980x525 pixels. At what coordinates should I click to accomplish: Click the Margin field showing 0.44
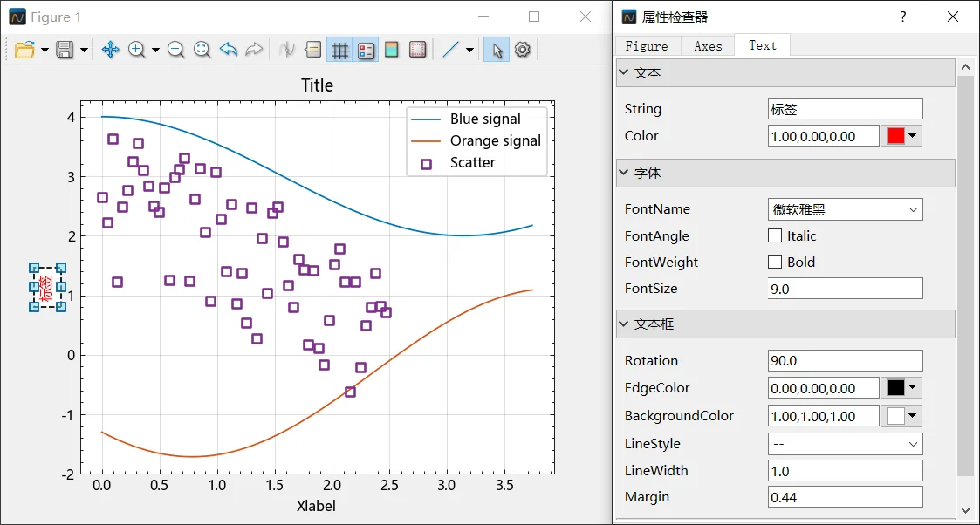845,497
